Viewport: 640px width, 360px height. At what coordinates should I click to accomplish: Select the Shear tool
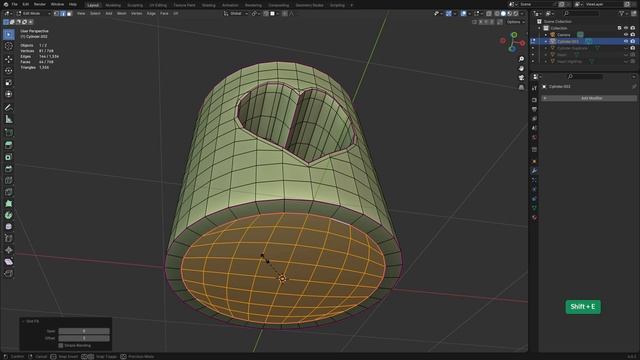pyautogui.click(x=9, y=262)
